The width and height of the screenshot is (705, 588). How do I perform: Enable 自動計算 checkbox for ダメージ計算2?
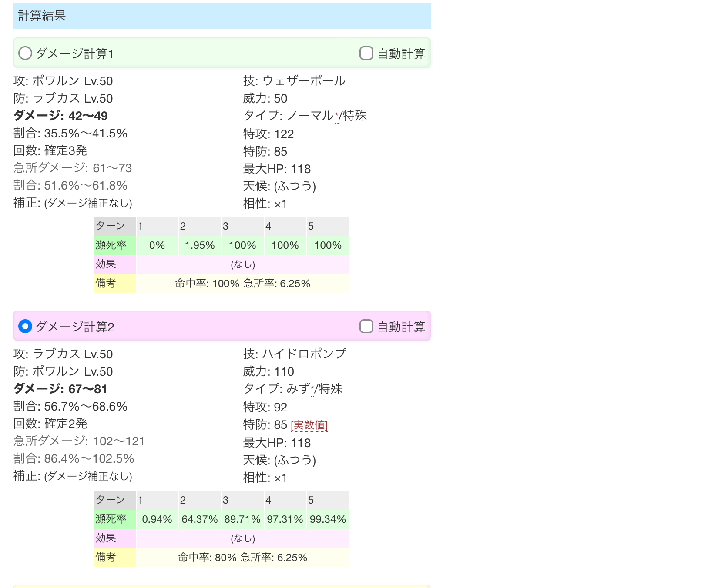point(366,326)
